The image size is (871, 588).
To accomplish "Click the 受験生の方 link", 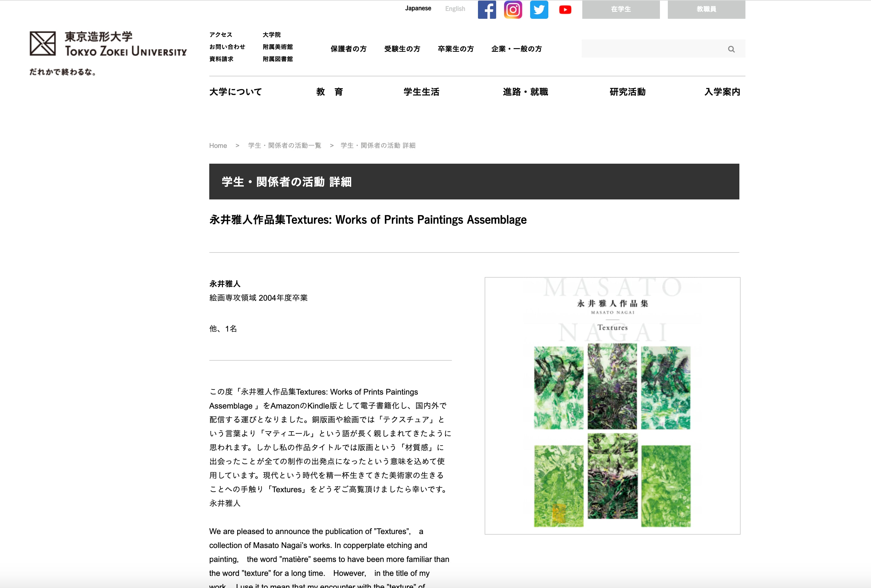I will click(402, 49).
